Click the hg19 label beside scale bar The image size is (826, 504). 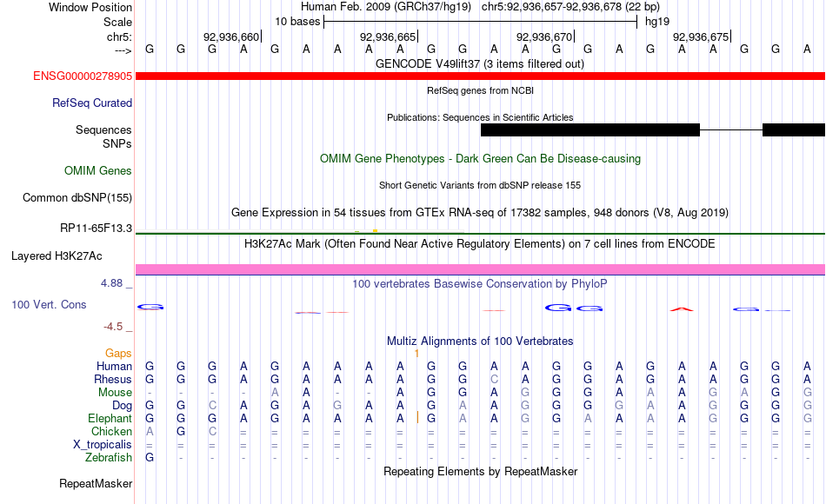coord(657,22)
